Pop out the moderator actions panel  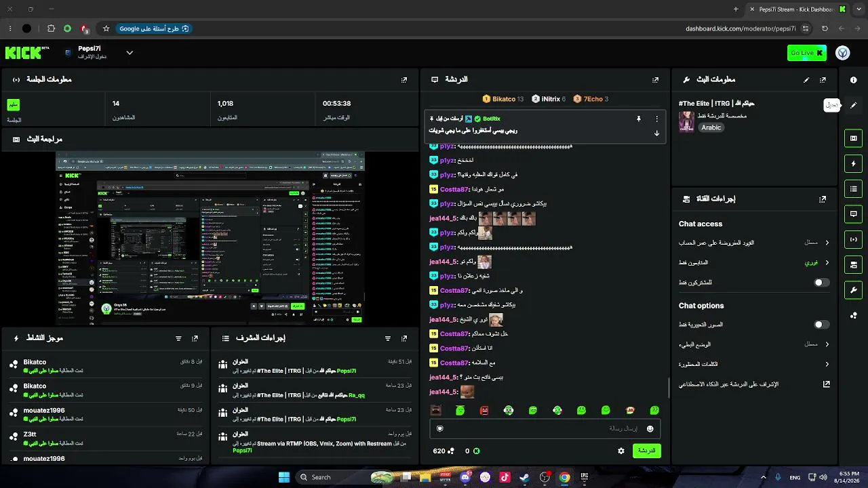click(404, 338)
